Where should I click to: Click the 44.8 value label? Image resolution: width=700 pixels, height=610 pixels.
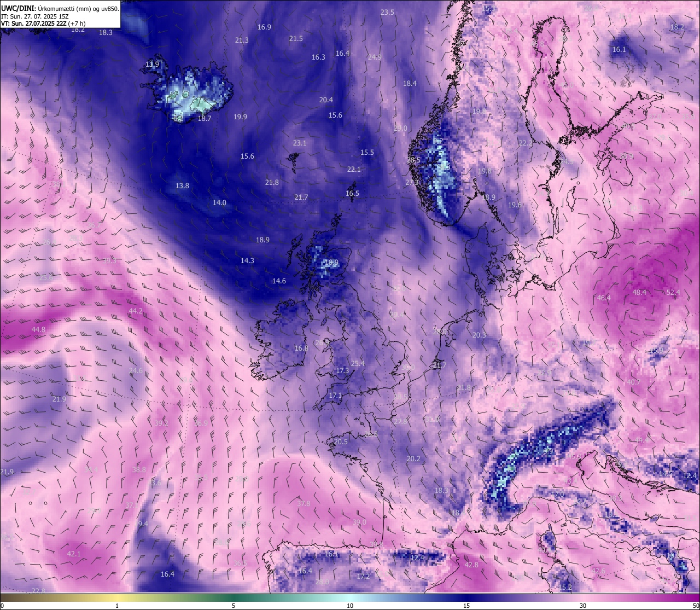click(38, 329)
